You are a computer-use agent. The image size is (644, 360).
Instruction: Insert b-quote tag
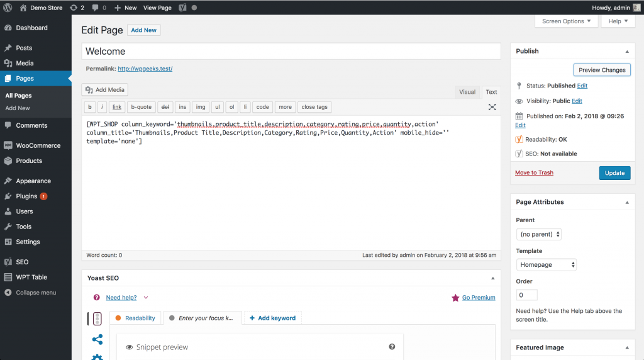(x=142, y=107)
